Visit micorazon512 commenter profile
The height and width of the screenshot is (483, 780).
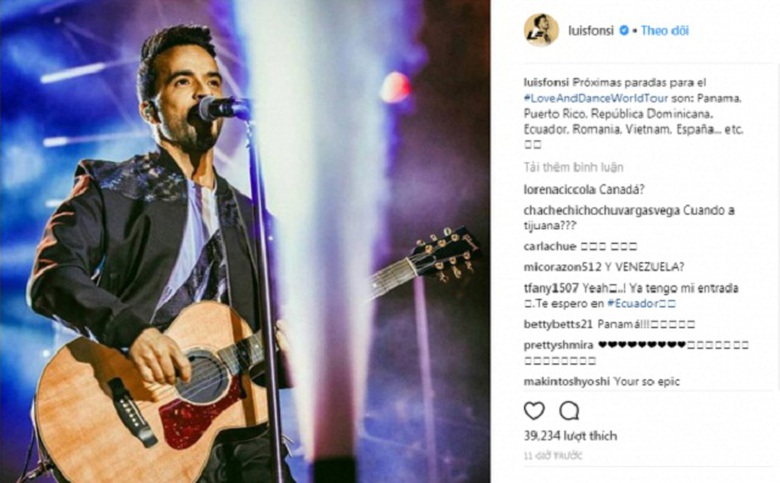pos(563,267)
